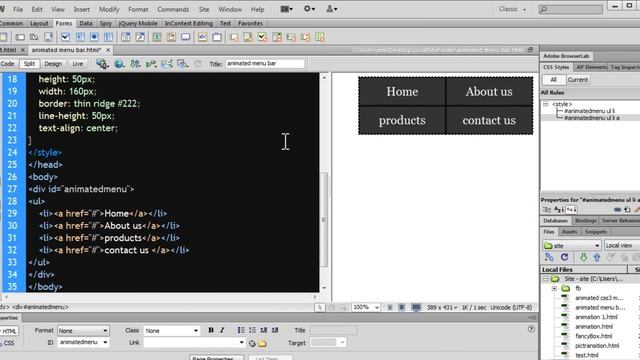Switch to Code view
Image resolution: width=640 pixels, height=360 pixels.
tap(7, 64)
